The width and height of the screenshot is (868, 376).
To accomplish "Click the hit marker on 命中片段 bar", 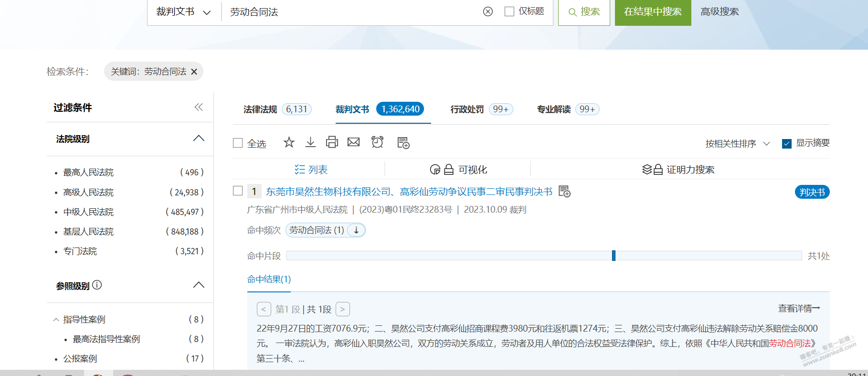I will pos(614,256).
